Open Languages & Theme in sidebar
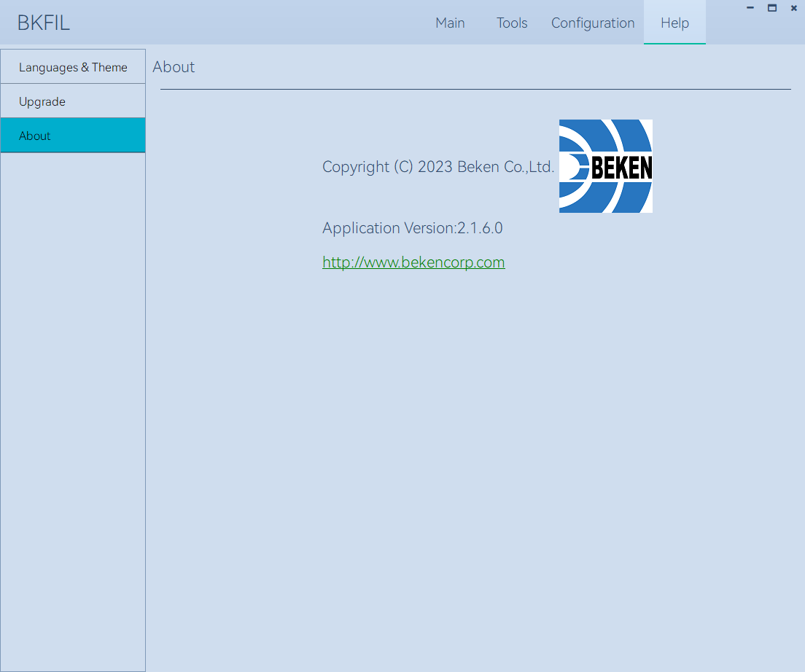This screenshot has height=672, width=805. (x=73, y=66)
